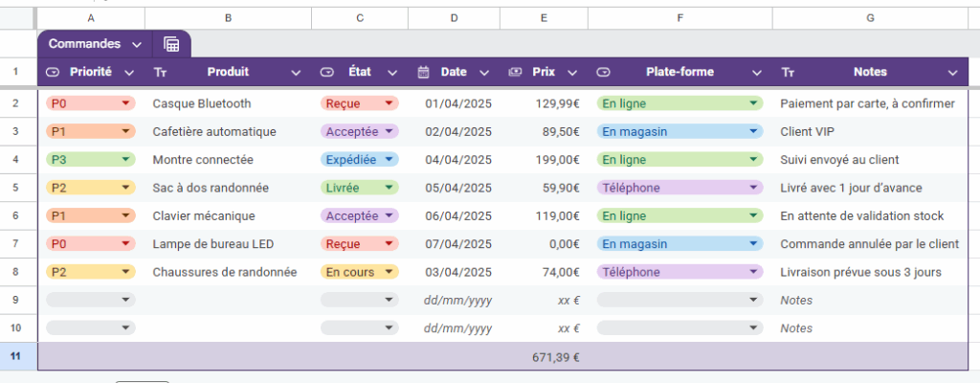Expand the Notes column options arrow

952,73
